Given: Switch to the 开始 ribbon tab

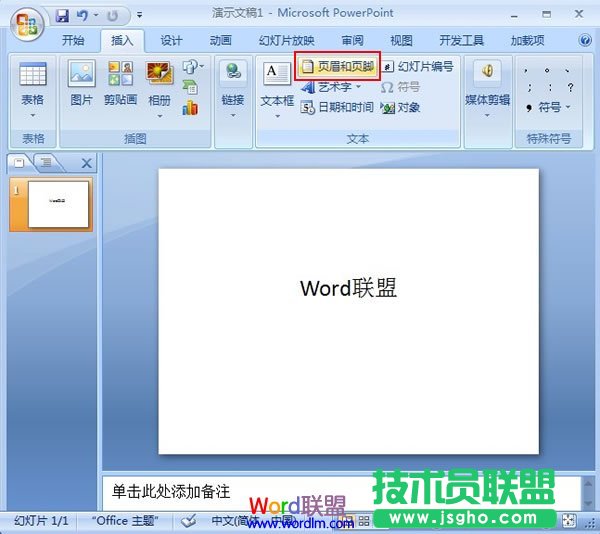Looking at the screenshot, I should click(x=73, y=41).
